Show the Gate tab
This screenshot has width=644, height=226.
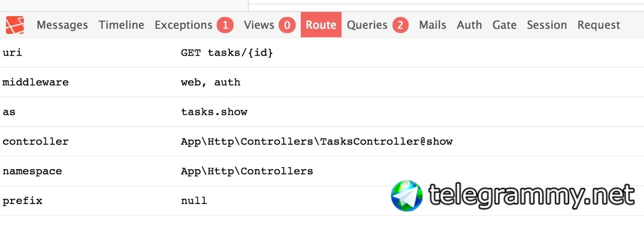(x=505, y=25)
